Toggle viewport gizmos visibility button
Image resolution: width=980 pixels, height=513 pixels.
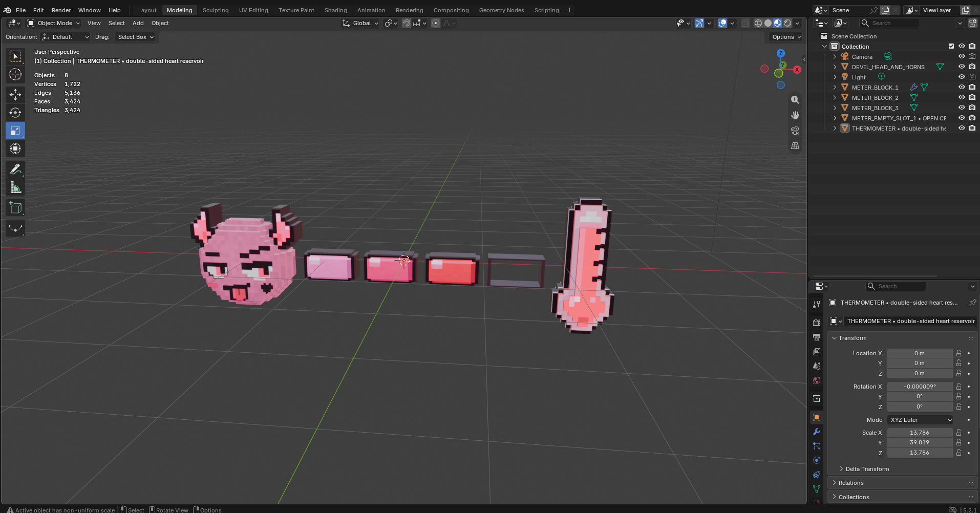click(699, 23)
